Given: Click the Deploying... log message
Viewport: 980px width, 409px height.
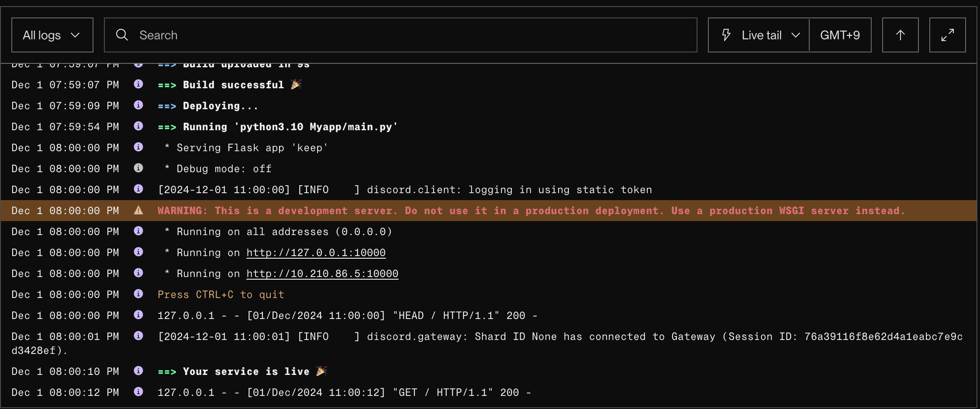Looking at the screenshot, I should click(x=208, y=106).
